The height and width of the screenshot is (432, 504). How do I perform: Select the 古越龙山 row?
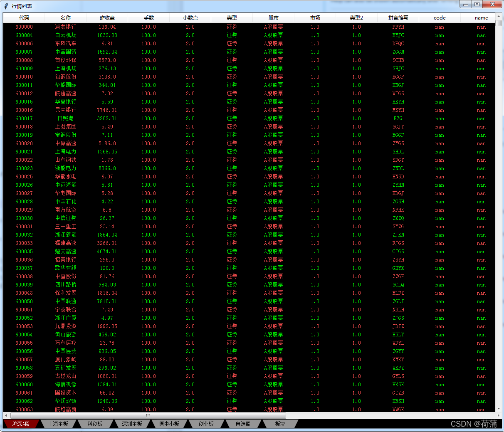pos(249,376)
